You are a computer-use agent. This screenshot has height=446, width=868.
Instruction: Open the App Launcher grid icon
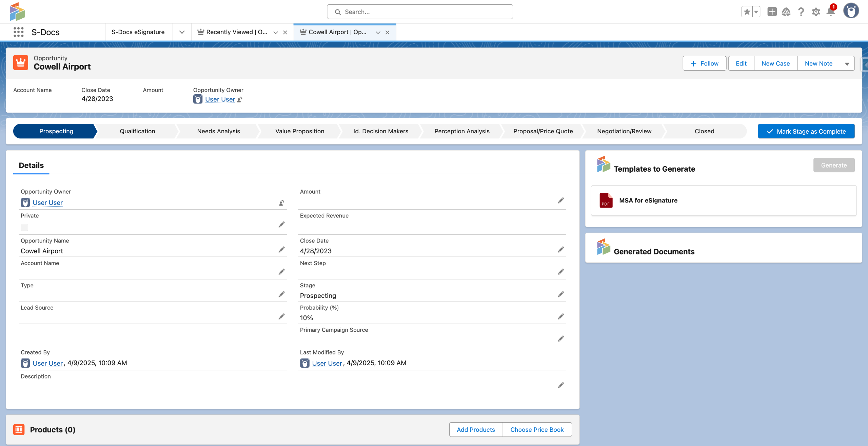(18, 32)
